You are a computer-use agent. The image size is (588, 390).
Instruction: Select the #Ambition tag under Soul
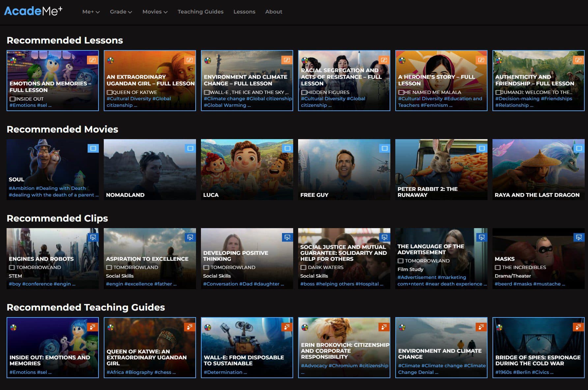[21, 188]
